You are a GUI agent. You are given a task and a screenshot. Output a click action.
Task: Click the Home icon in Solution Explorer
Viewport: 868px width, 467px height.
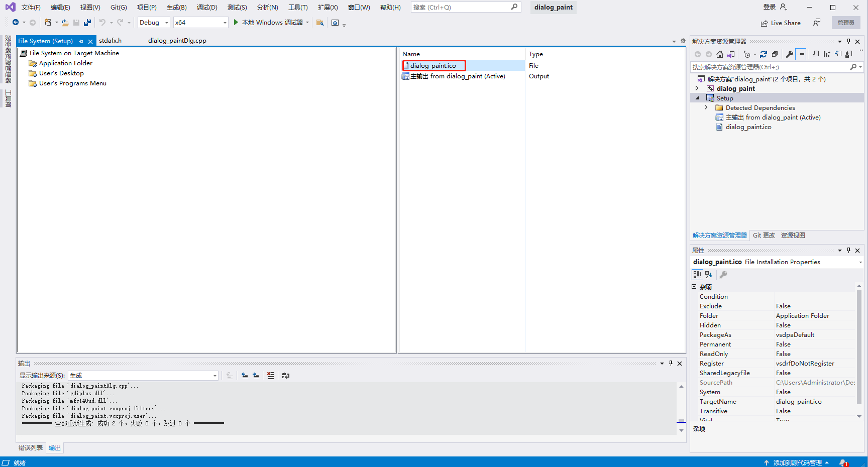click(x=720, y=54)
